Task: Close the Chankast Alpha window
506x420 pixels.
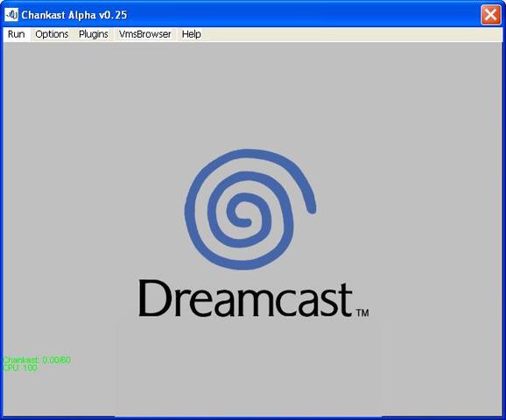Action: point(490,15)
